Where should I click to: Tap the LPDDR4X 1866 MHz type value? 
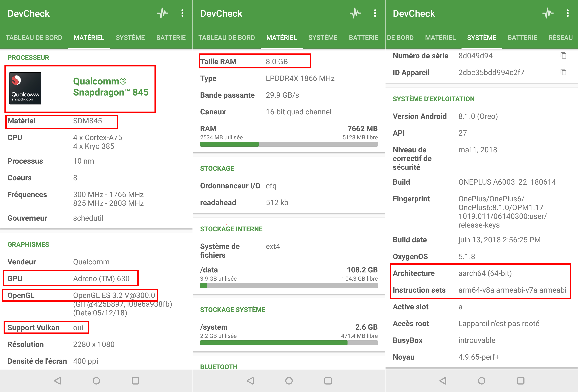tap(300, 78)
